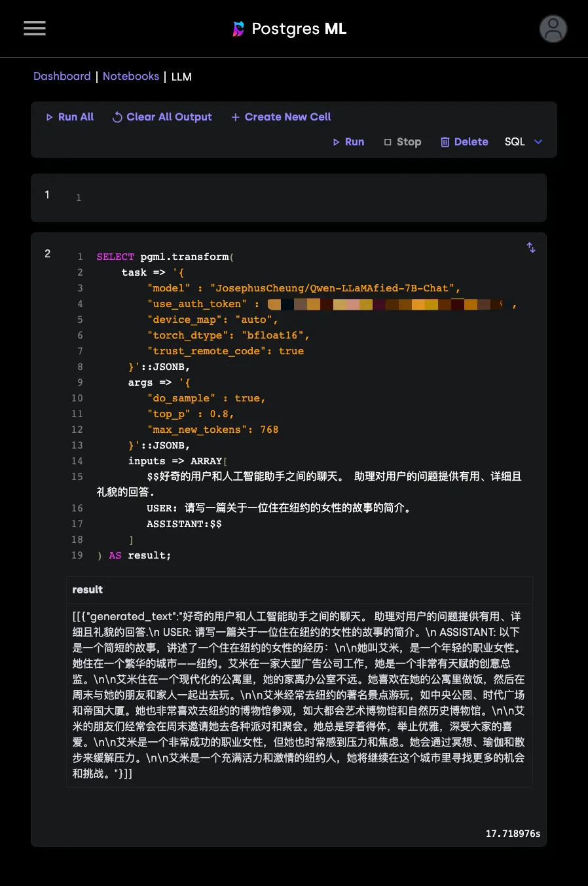Click the chevron next to SQL
Viewport: 588px width, 886px height.
click(538, 142)
